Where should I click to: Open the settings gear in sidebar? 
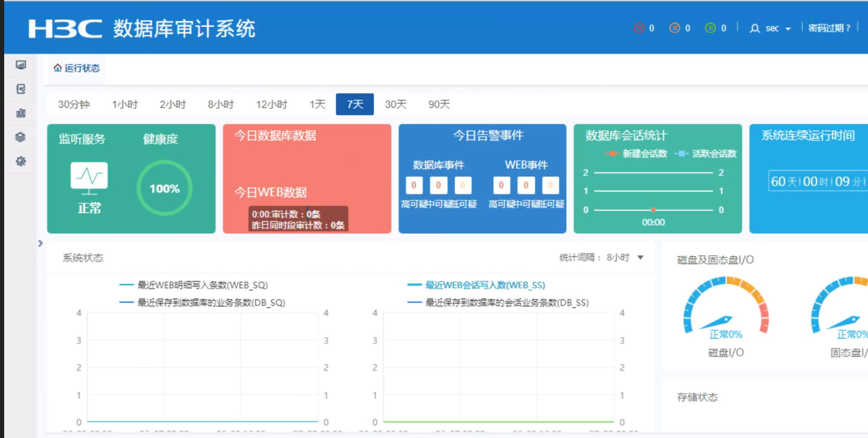(x=21, y=161)
